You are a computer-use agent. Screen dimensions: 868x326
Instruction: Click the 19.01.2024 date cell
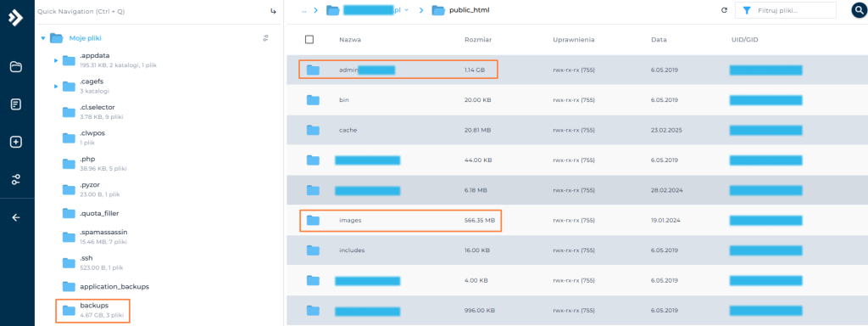coord(666,220)
